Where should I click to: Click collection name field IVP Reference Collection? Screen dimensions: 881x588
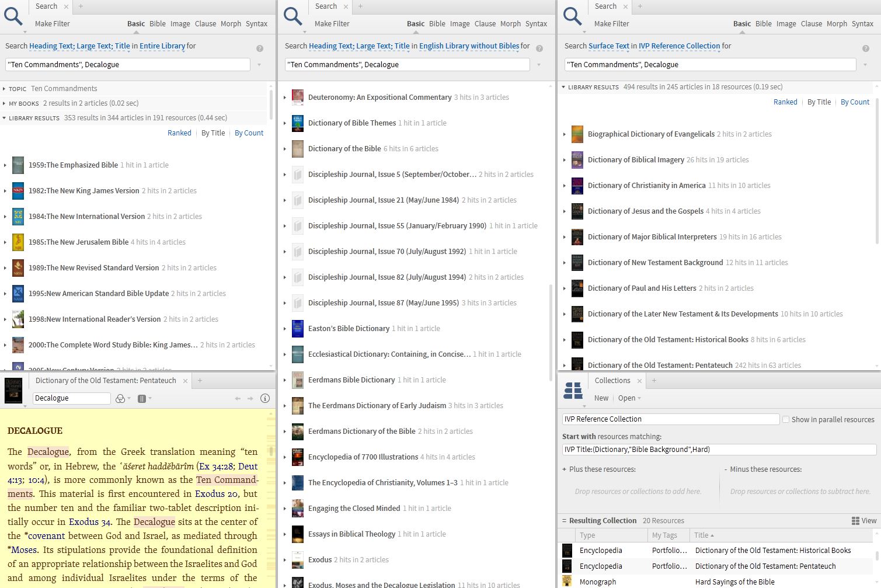(x=671, y=419)
